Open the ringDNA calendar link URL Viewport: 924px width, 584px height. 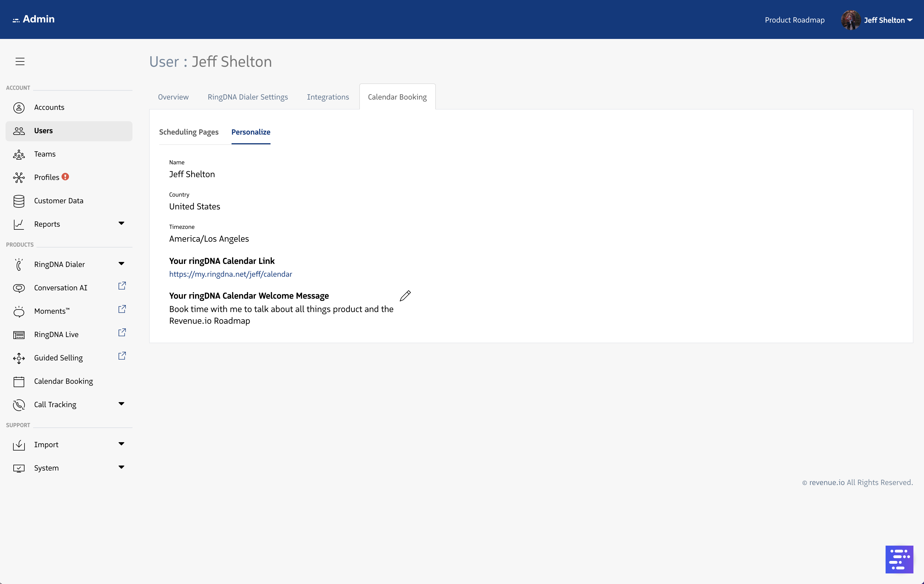[230, 274]
